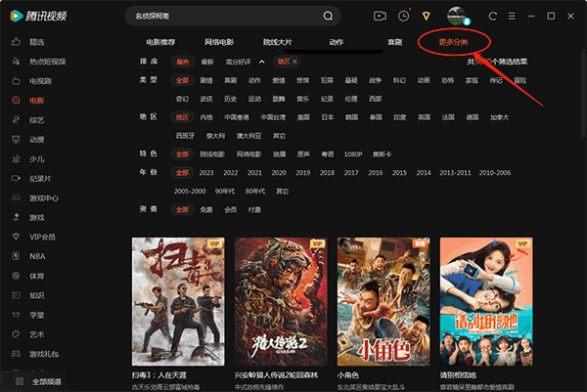Select 高分好评 sort option
Screen dimensions: 587x392
[x=238, y=62]
